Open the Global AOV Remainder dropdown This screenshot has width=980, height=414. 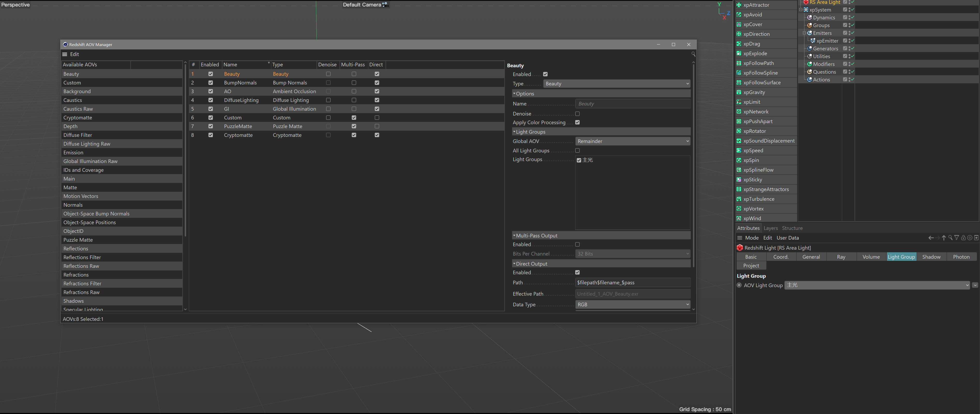[x=632, y=141]
